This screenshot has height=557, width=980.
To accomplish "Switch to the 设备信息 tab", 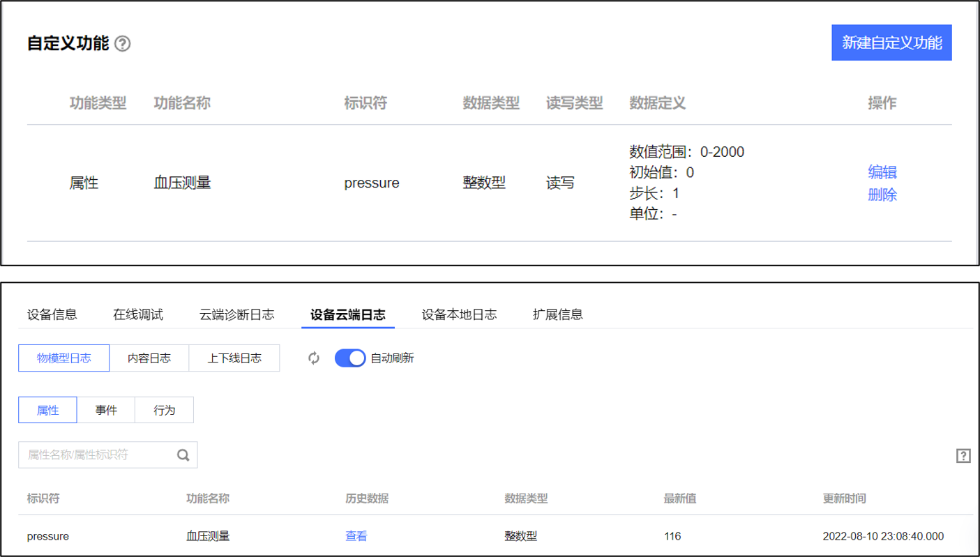I will point(52,314).
